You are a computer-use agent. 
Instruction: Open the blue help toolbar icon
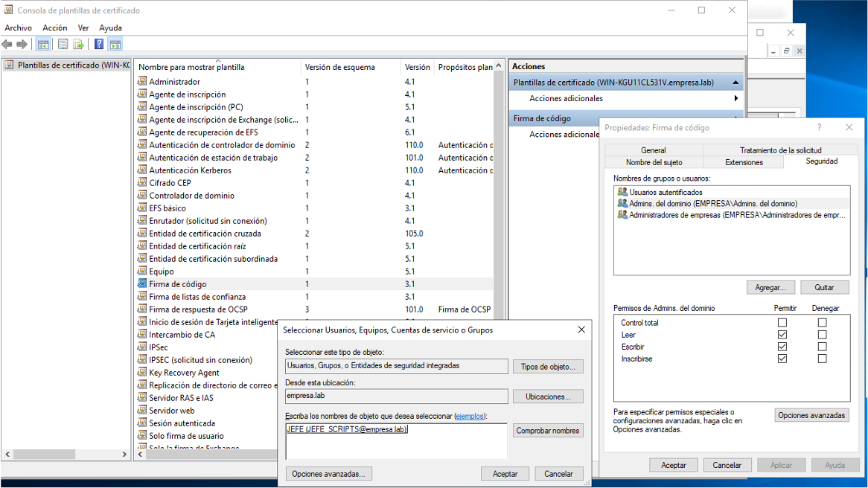click(99, 45)
